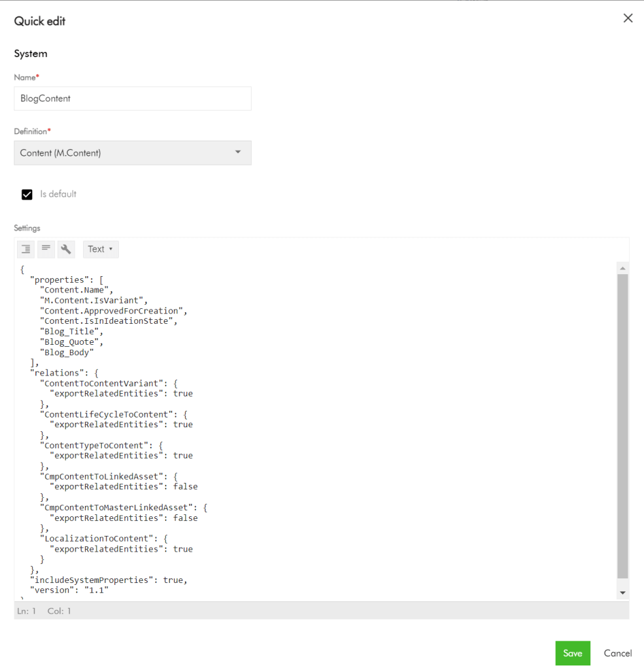Click the scrollbar up arrow in the editor
This screenshot has height=670, width=644.
click(622, 267)
